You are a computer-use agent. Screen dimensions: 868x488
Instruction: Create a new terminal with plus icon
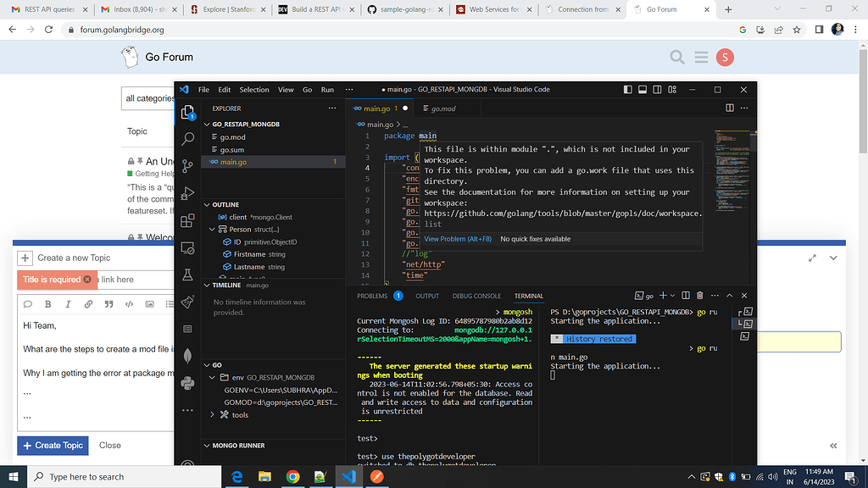coord(663,296)
